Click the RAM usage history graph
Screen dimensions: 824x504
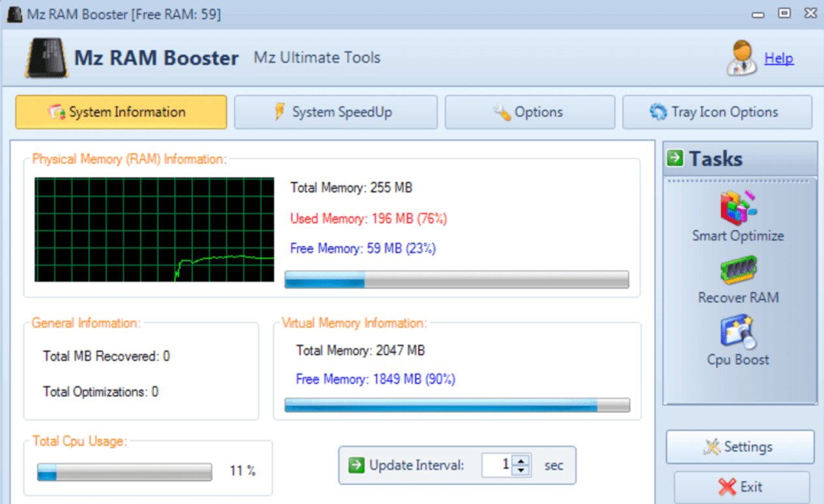click(154, 229)
